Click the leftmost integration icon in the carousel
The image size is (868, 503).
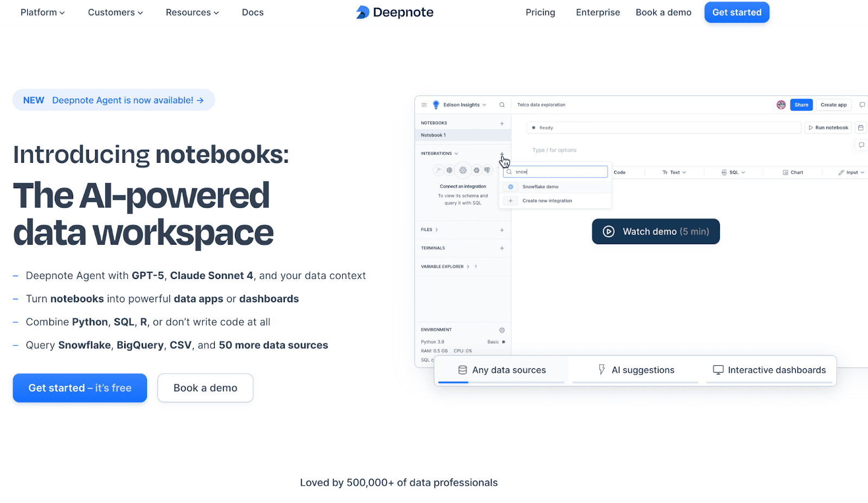tap(439, 169)
